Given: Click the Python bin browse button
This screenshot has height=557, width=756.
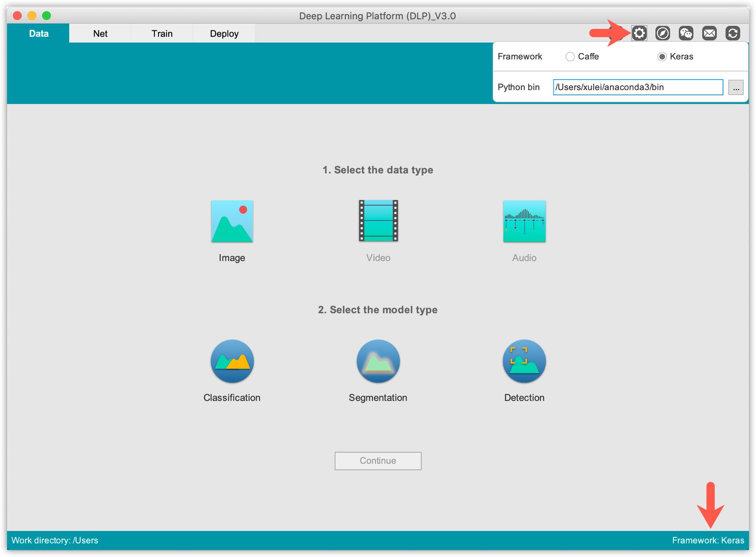Looking at the screenshot, I should click(x=735, y=87).
